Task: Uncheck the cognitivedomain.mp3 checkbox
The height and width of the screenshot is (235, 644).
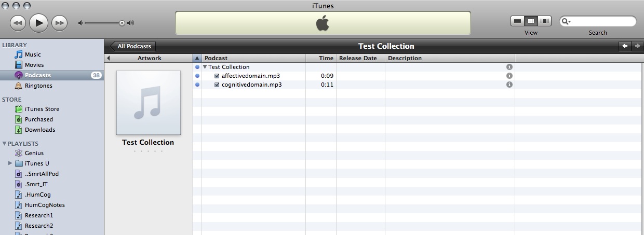Action: (217, 85)
